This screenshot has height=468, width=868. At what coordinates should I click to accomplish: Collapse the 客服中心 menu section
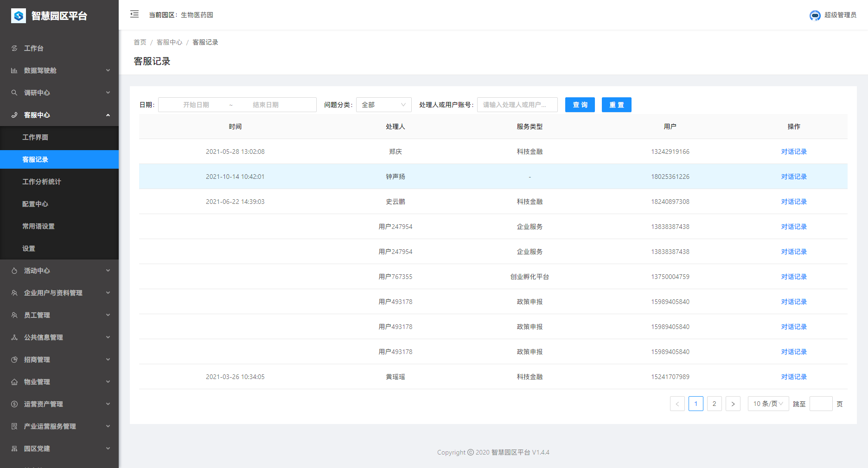[59, 115]
